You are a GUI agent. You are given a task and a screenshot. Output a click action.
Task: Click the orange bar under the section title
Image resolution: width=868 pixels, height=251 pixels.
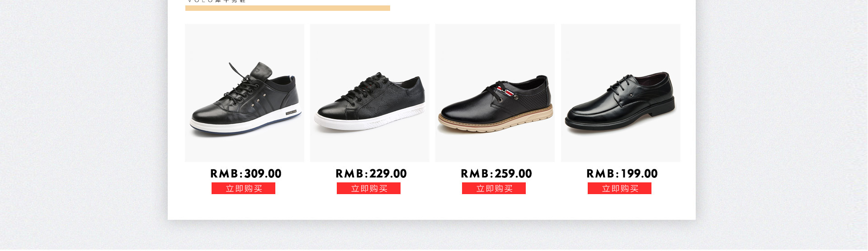(x=288, y=8)
